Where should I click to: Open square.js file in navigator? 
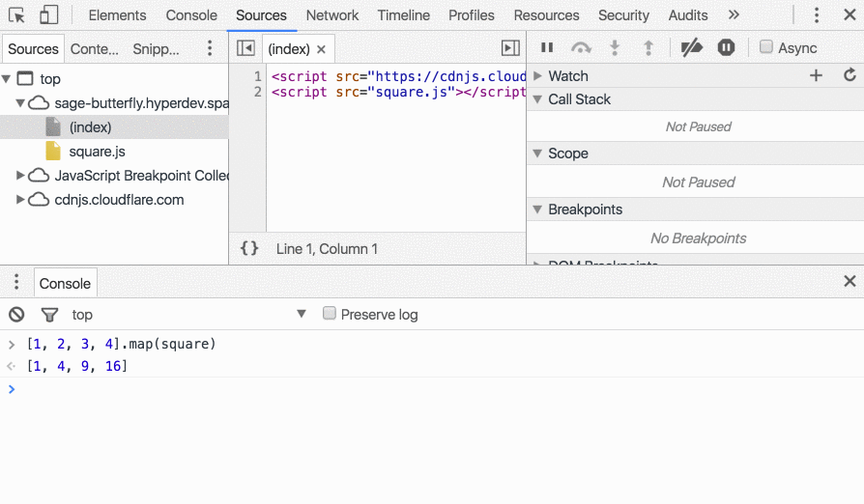(97, 152)
